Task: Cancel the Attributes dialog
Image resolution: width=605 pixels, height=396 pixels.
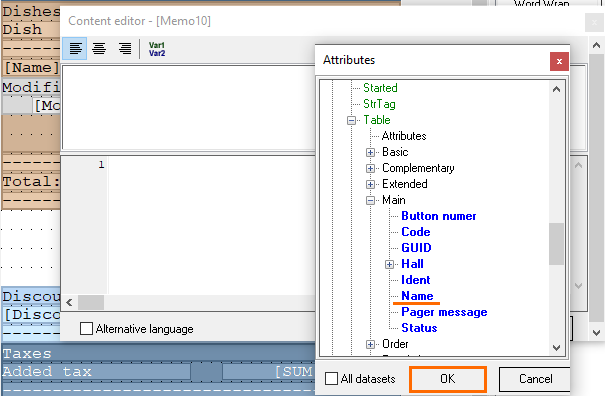Action: point(535,379)
